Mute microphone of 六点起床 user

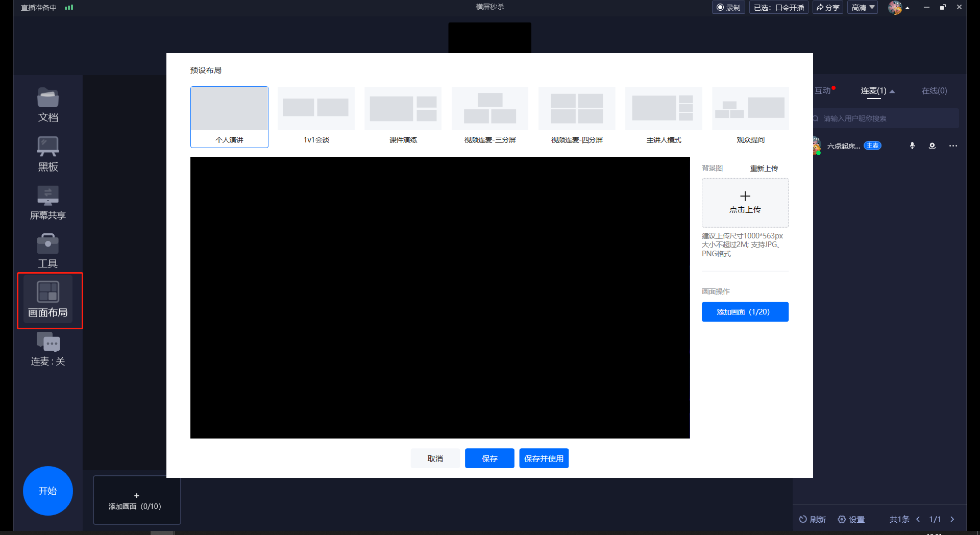(x=912, y=146)
